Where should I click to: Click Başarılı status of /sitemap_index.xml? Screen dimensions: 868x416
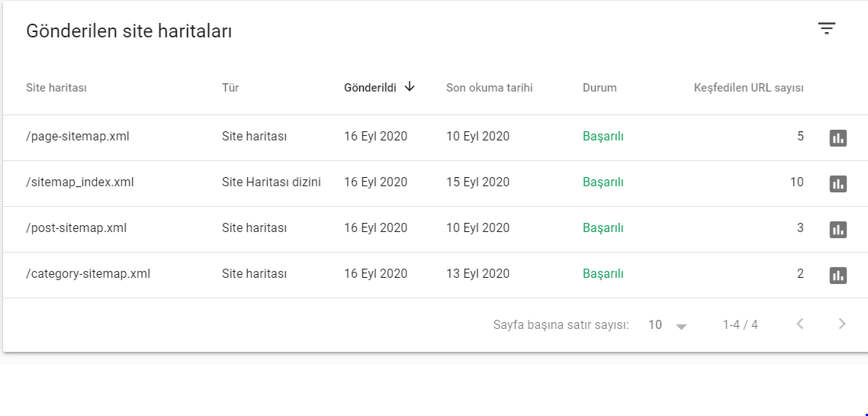point(603,182)
